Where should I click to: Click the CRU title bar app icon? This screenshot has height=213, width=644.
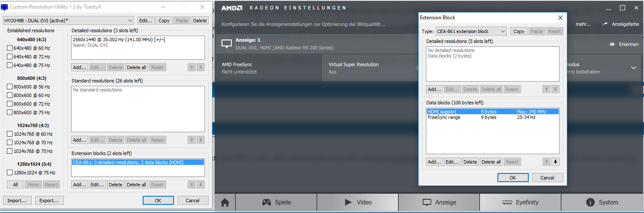click(4, 7)
